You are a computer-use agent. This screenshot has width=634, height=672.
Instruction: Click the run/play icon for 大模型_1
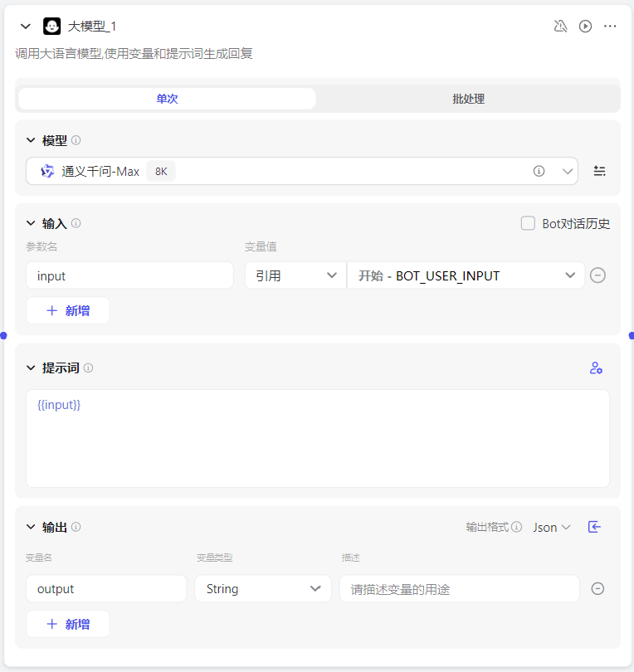coord(585,27)
